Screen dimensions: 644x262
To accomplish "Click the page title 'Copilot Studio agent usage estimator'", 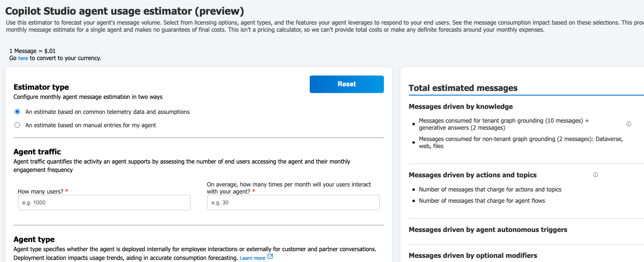I will coord(125,11).
